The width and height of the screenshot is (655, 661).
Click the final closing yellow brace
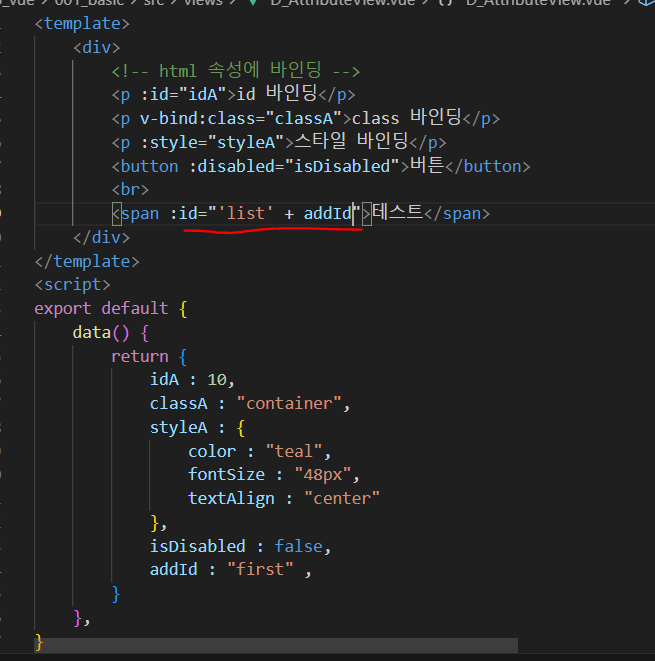tap(39, 643)
